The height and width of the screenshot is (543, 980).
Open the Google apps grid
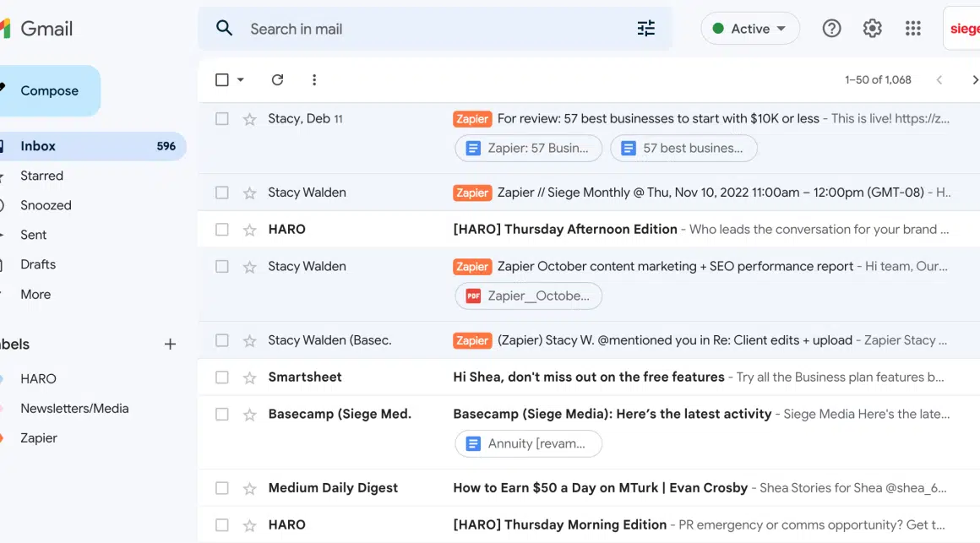click(912, 29)
